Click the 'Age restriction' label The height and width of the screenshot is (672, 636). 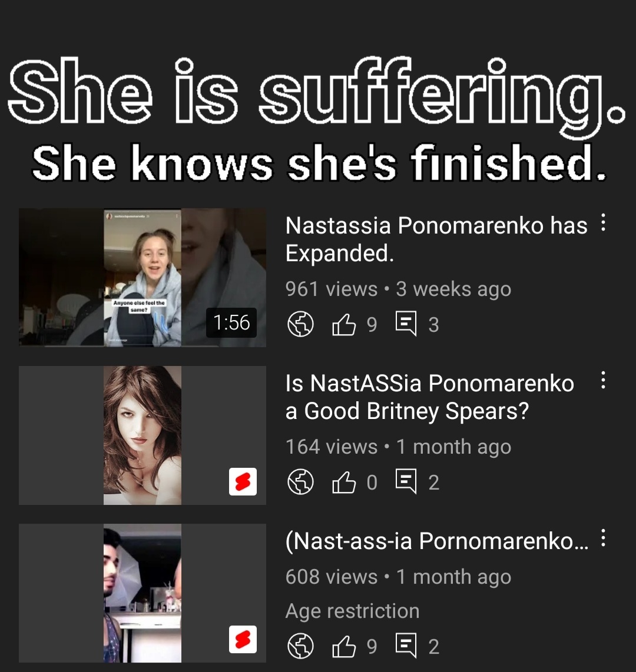tap(353, 611)
